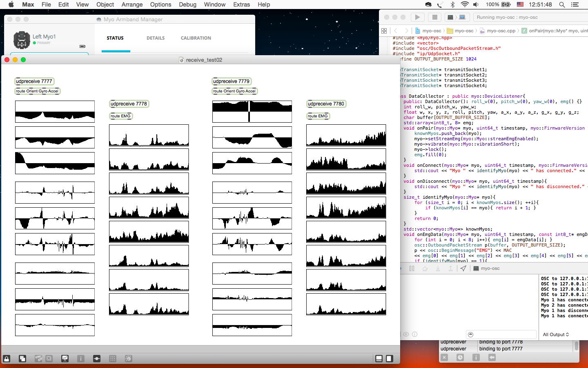Click Xcode Run play button
588x368 pixels.
(417, 17)
